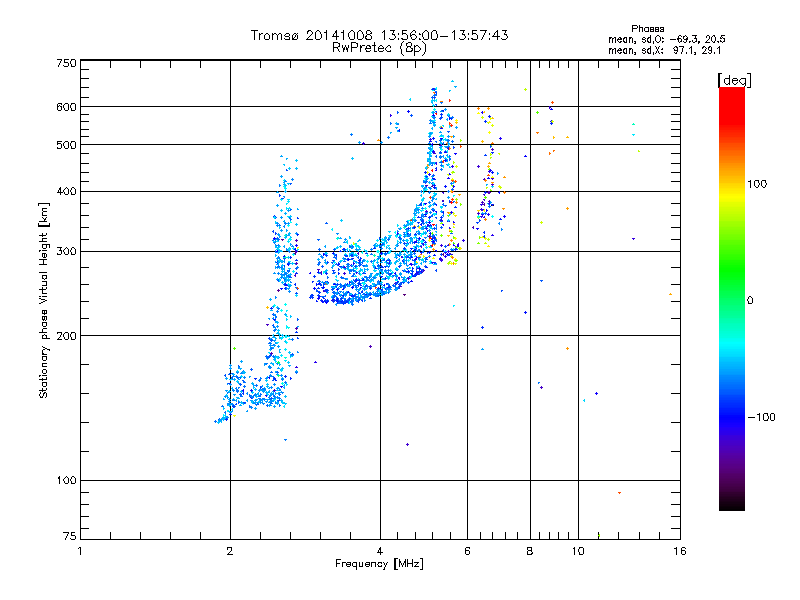Click the plot title 'Tromsø 20141008 13:56:00-13:57:43'
800x600 pixels.
(x=380, y=35)
